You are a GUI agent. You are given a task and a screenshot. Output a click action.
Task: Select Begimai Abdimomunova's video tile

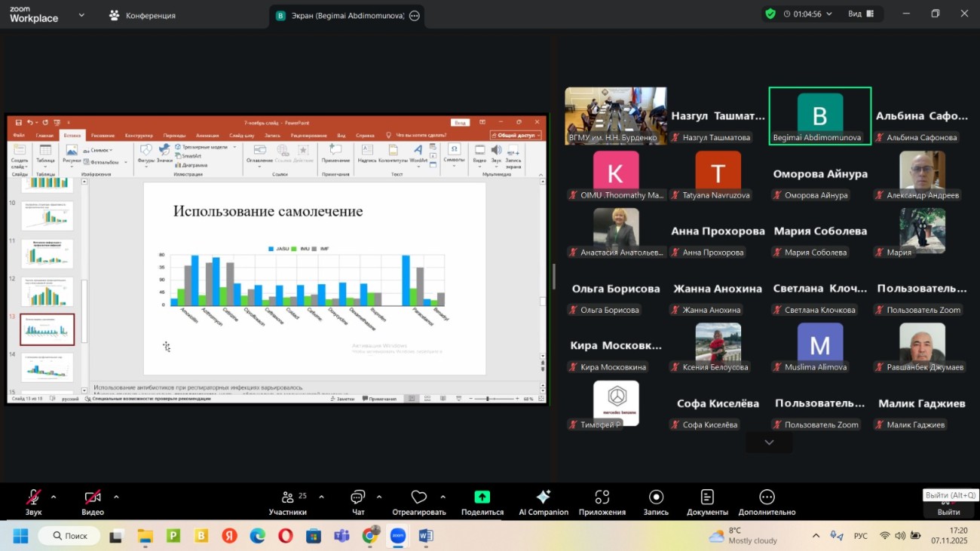pos(819,115)
